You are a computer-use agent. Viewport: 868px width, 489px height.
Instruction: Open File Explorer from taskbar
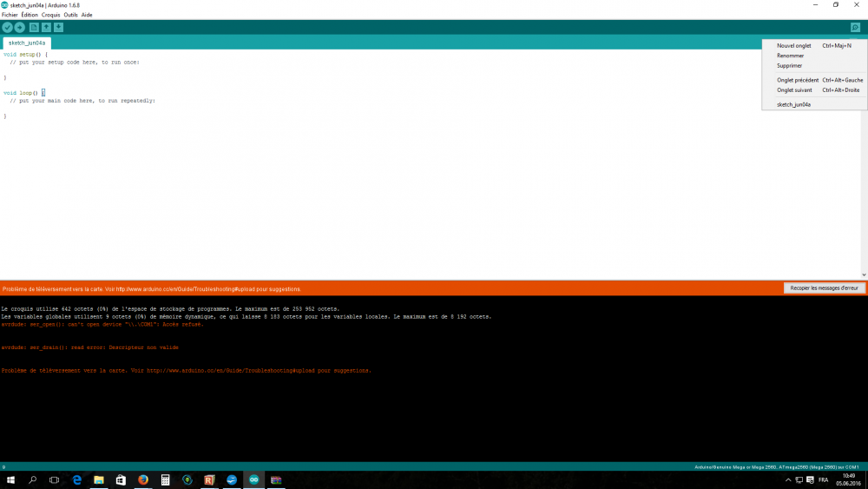(x=99, y=479)
